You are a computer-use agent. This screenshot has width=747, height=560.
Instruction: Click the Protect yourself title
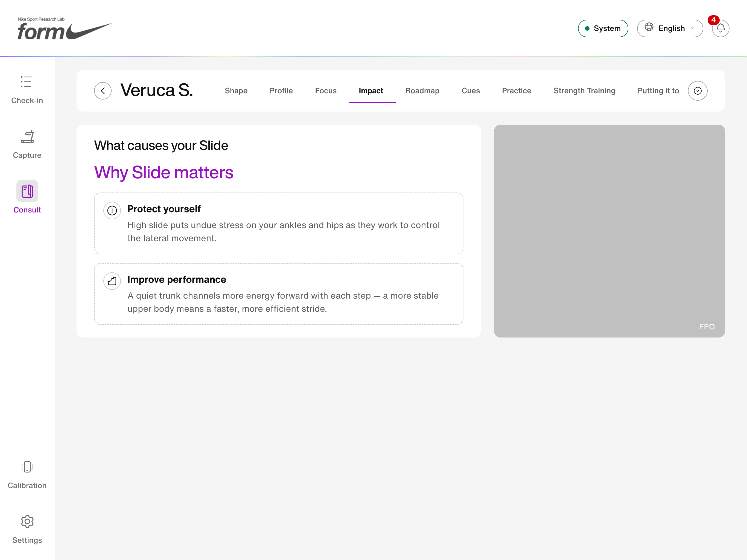tap(164, 209)
